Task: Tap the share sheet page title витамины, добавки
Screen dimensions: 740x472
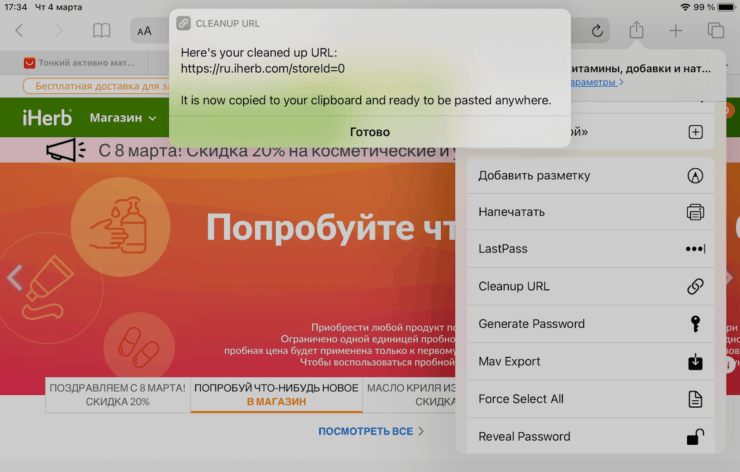Action: coord(640,69)
